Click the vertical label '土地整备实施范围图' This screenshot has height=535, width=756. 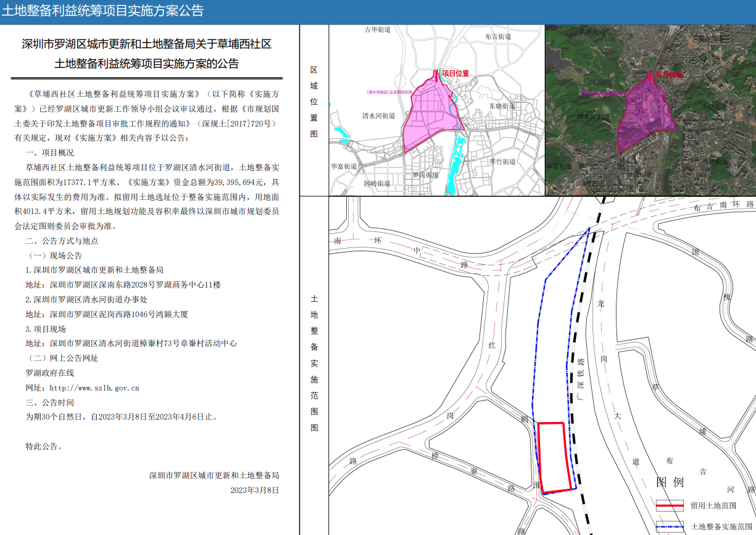(x=314, y=363)
